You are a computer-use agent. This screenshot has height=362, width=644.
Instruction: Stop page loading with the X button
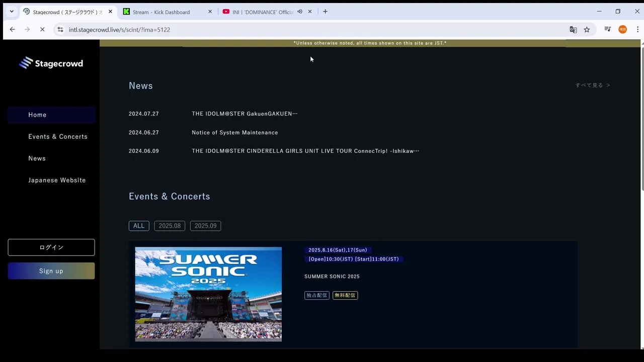pos(42,30)
